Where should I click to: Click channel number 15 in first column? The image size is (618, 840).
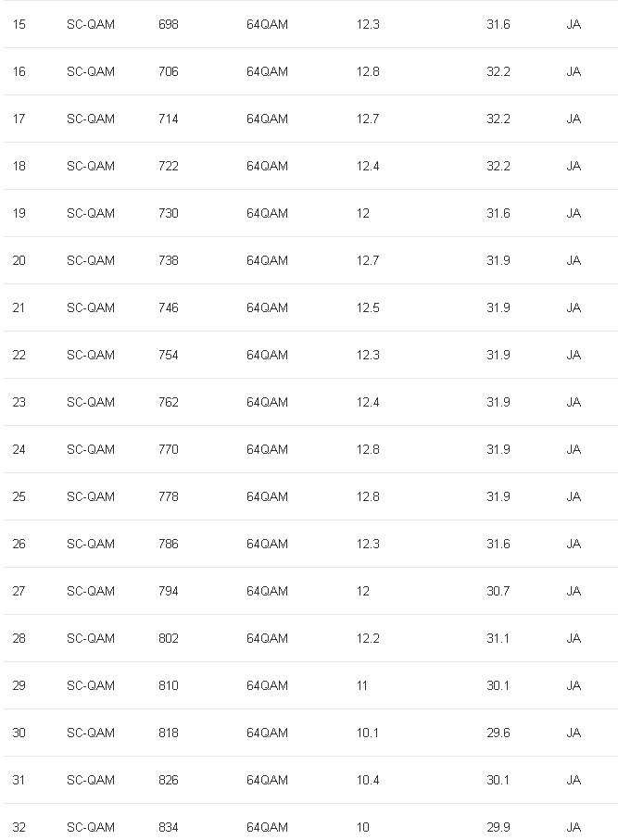[x=19, y=24]
